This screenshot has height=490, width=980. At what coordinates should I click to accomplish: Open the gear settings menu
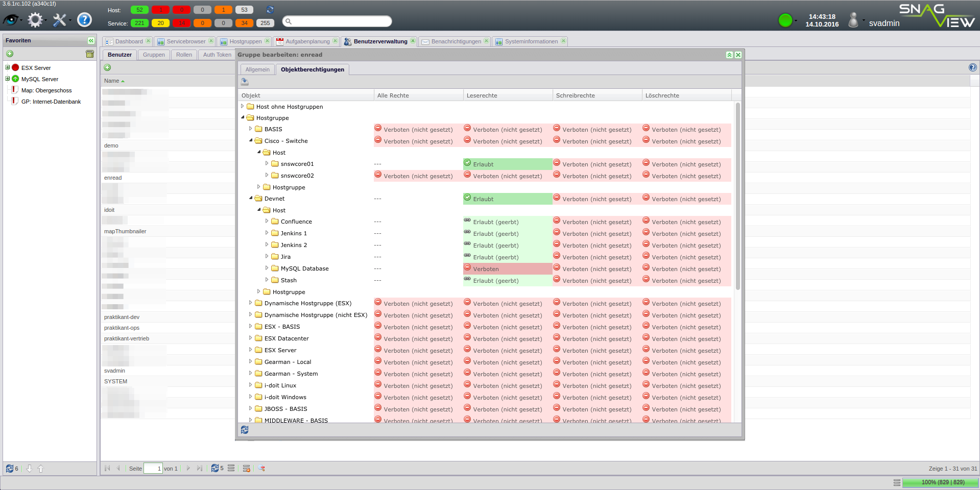pyautogui.click(x=35, y=20)
